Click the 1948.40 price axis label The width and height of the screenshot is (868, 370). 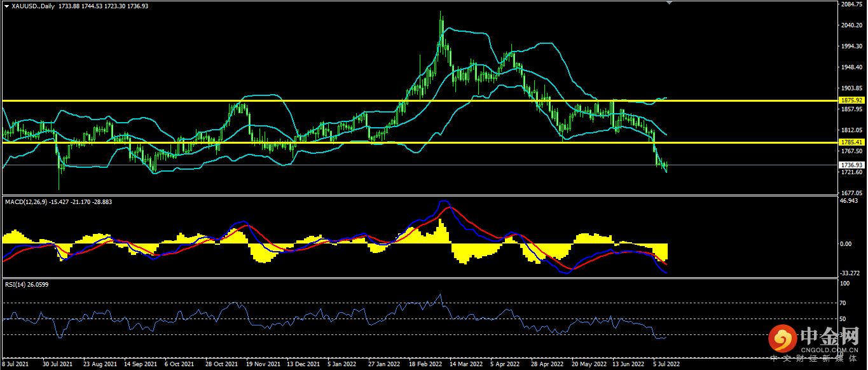[851, 67]
